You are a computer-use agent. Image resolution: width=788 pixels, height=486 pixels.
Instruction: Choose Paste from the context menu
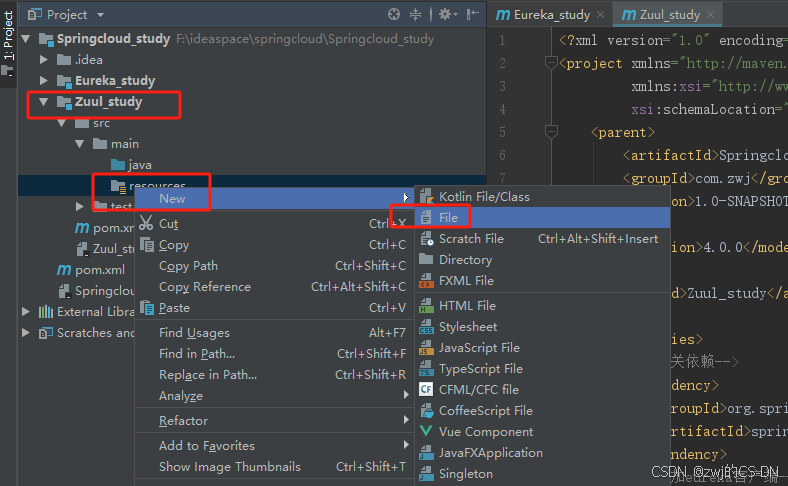point(274,308)
